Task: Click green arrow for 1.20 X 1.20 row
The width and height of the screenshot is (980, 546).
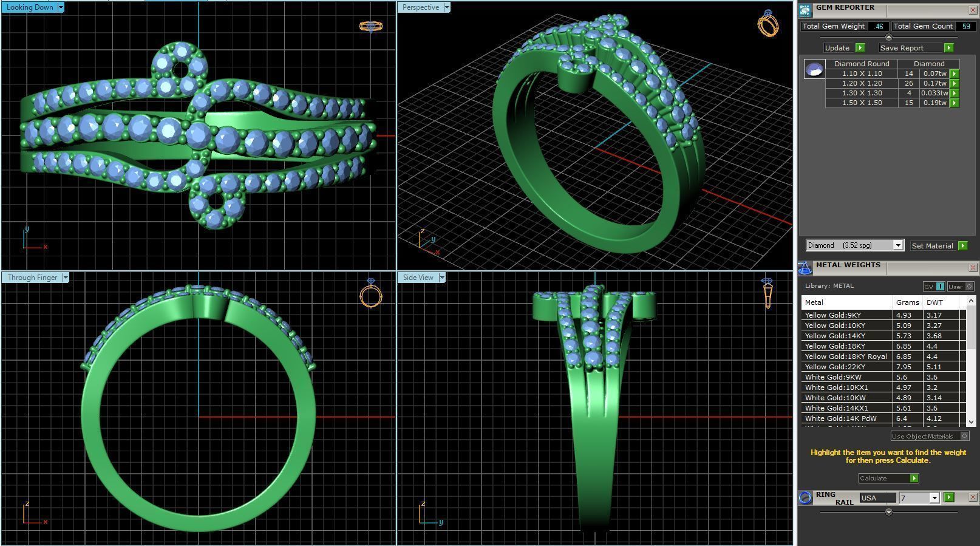Action: [x=954, y=84]
